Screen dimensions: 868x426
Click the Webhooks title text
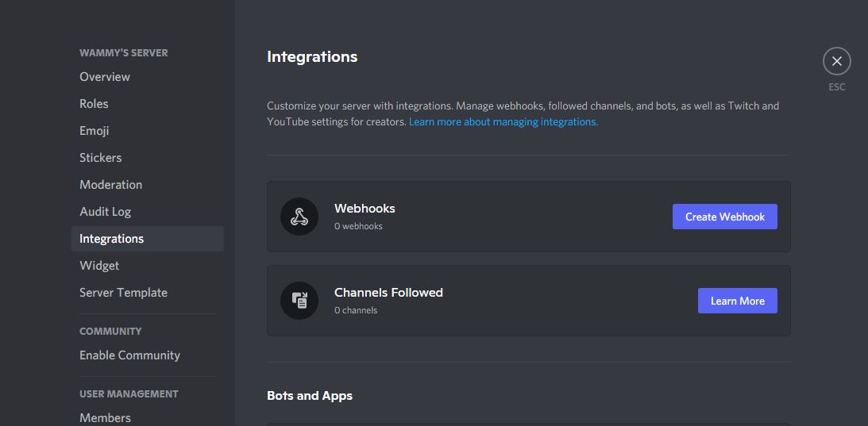tap(365, 209)
